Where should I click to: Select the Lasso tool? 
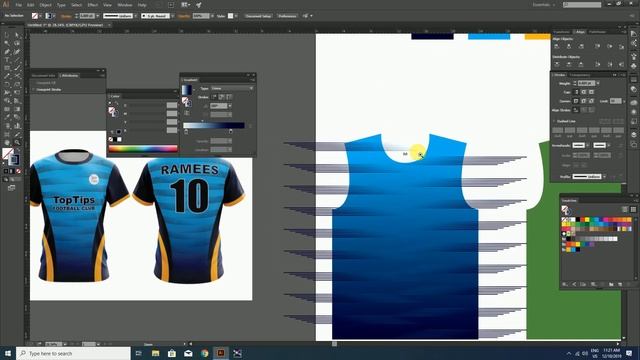point(17,43)
